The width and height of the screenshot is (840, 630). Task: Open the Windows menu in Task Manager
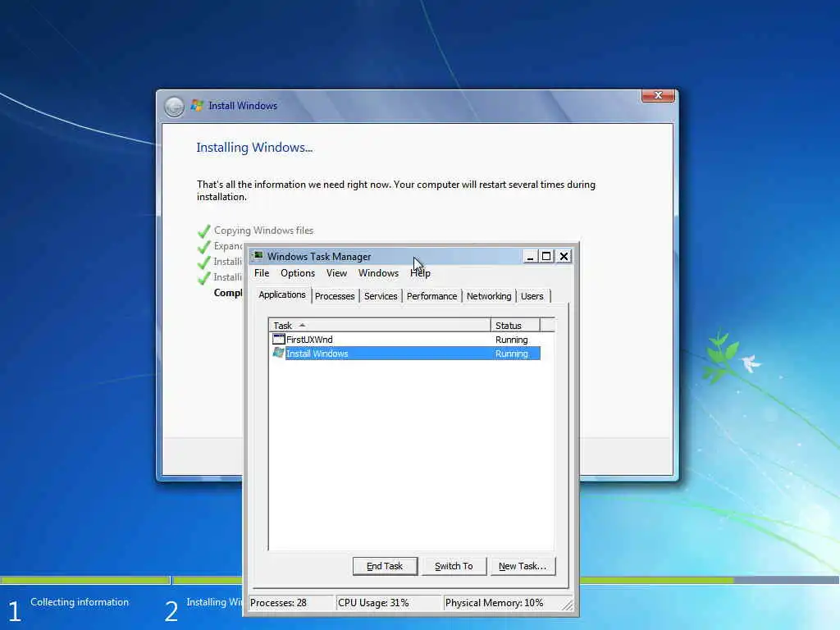coord(378,273)
